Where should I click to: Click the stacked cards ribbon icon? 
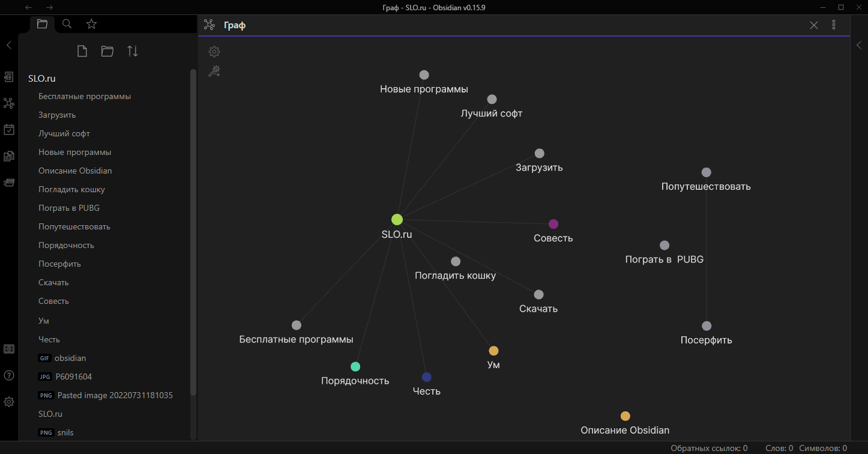(9, 182)
